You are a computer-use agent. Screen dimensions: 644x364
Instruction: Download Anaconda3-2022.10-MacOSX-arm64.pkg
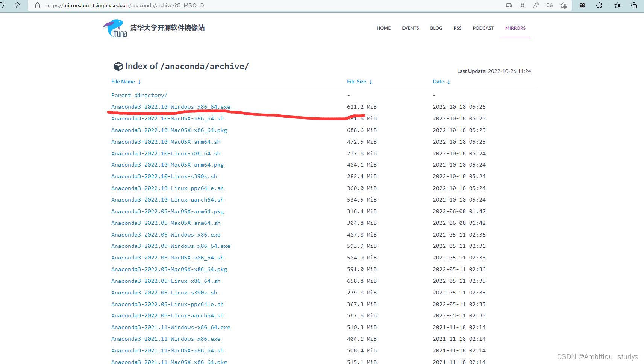[167, 165]
